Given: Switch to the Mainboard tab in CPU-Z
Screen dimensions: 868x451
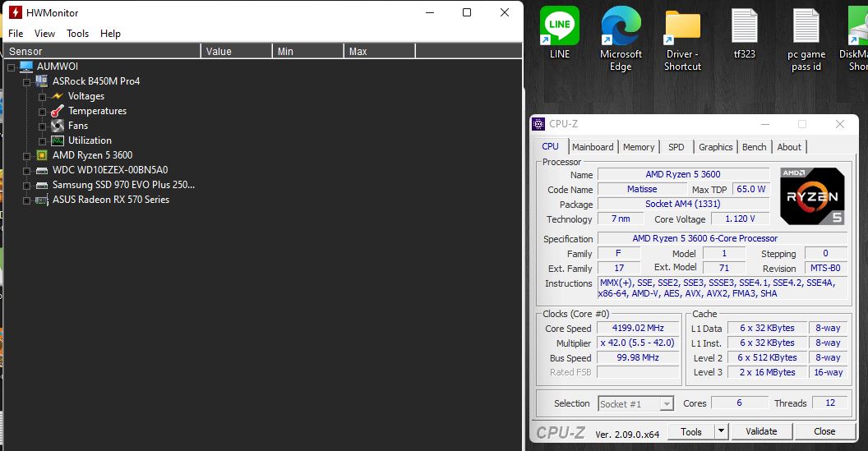Looking at the screenshot, I should click(593, 147).
